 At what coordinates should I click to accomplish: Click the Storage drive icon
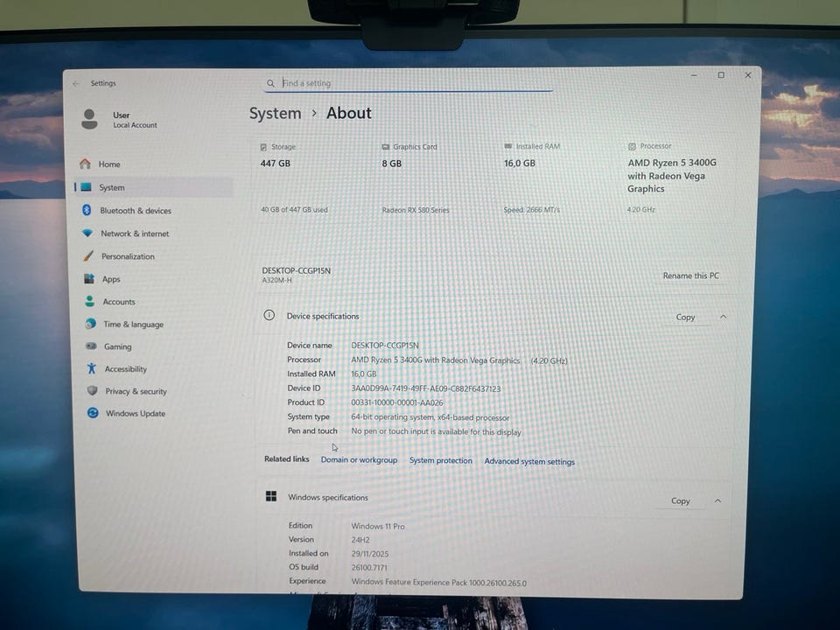tap(263, 147)
